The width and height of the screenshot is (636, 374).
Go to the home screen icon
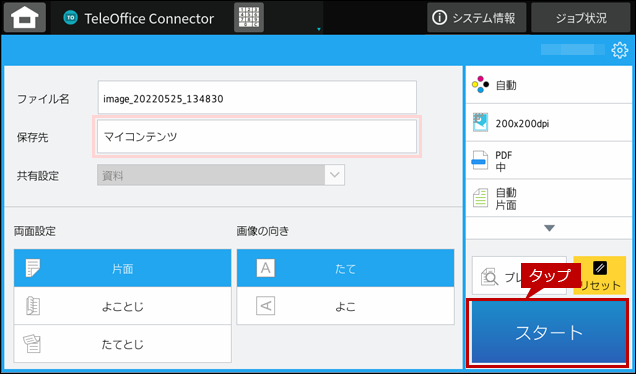pos(25,18)
